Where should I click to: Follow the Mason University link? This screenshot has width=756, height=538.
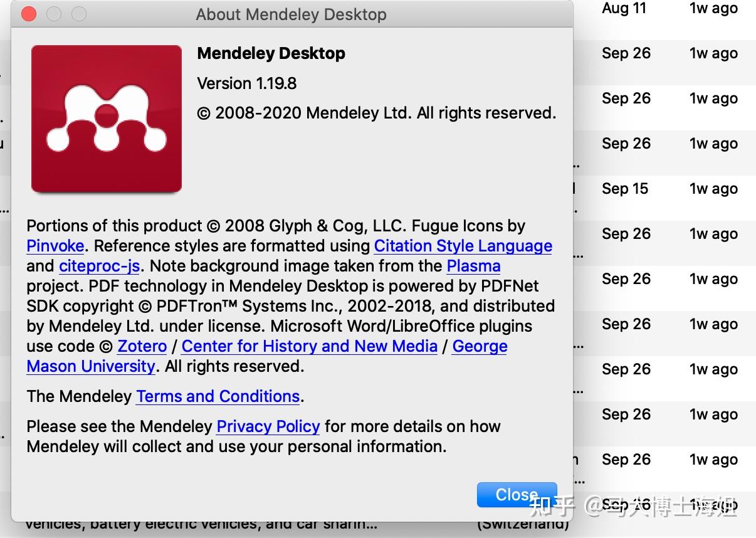(x=90, y=366)
